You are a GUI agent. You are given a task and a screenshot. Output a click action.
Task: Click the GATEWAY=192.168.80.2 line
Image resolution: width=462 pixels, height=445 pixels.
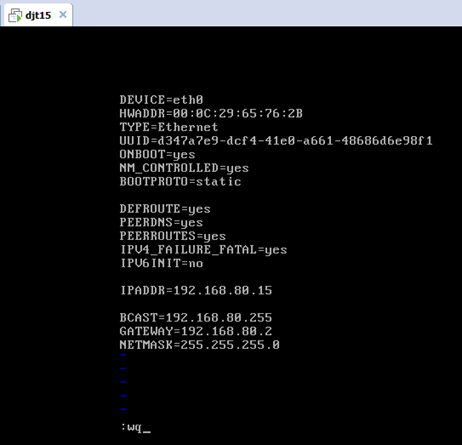pyautogui.click(x=196, y=331)
